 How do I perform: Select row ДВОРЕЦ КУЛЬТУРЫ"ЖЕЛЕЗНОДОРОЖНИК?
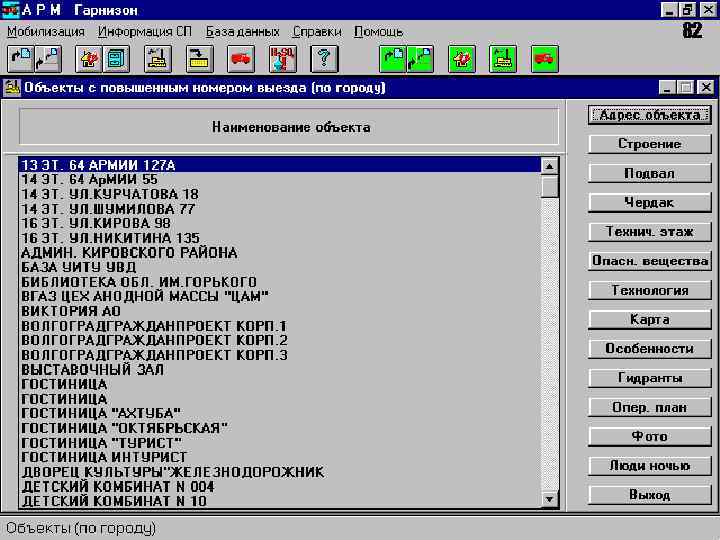(280, 472)
